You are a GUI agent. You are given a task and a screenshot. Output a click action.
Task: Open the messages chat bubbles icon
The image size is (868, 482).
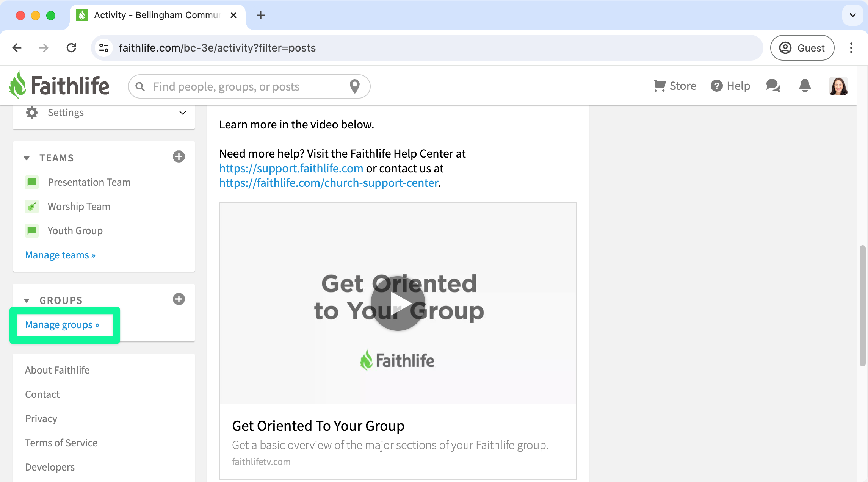773,86
